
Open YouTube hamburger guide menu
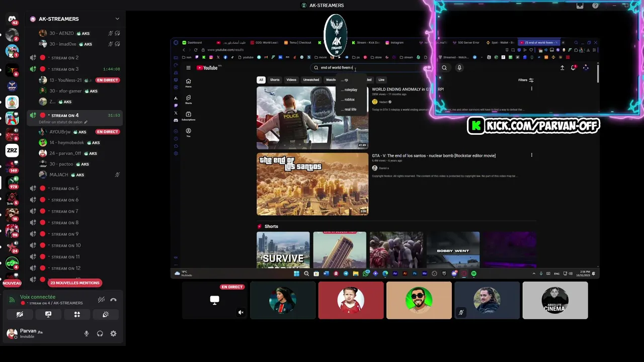click(x=188, y=68)
